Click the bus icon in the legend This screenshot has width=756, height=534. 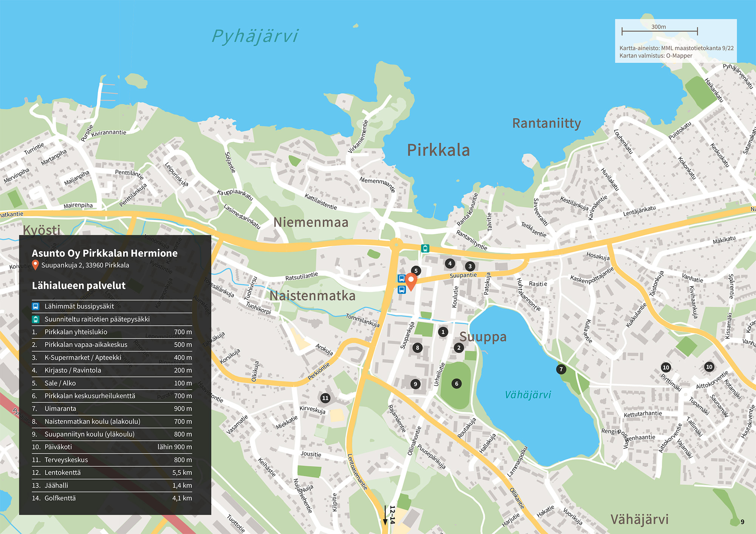point(36,306)
